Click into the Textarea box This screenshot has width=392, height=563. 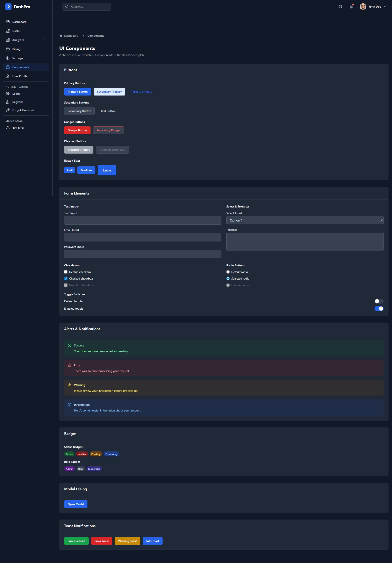[x=305, y=242]
